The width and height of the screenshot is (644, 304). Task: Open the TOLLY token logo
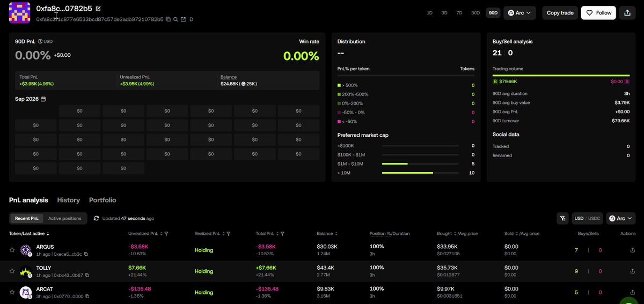26,271
